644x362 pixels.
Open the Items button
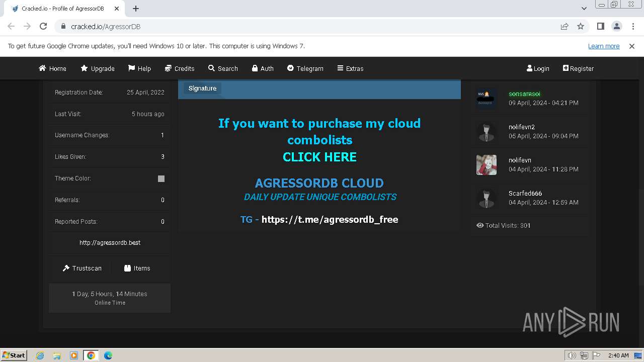(x=137, y=268)
